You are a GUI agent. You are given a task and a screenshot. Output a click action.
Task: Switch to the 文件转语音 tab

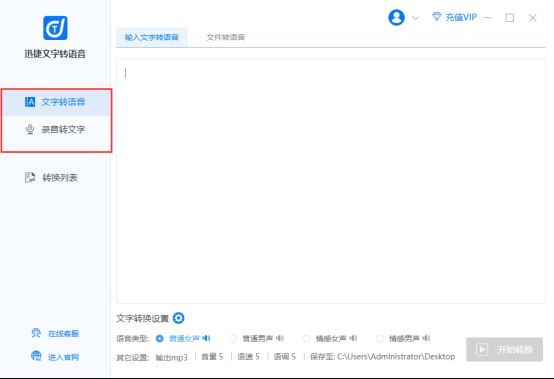[x=225, y=37]
